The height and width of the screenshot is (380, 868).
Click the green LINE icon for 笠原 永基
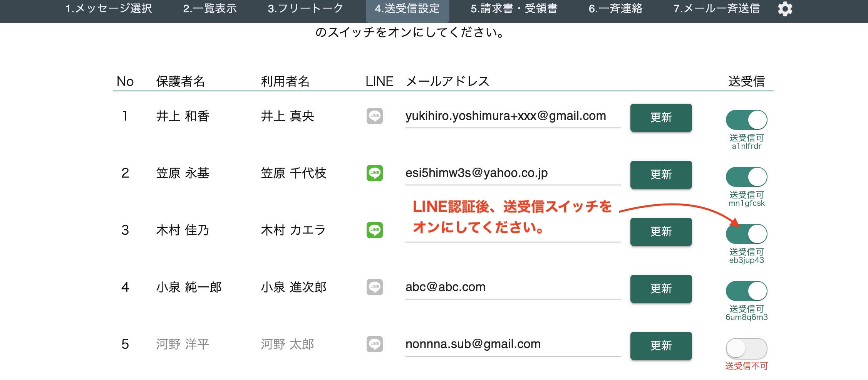374,173
